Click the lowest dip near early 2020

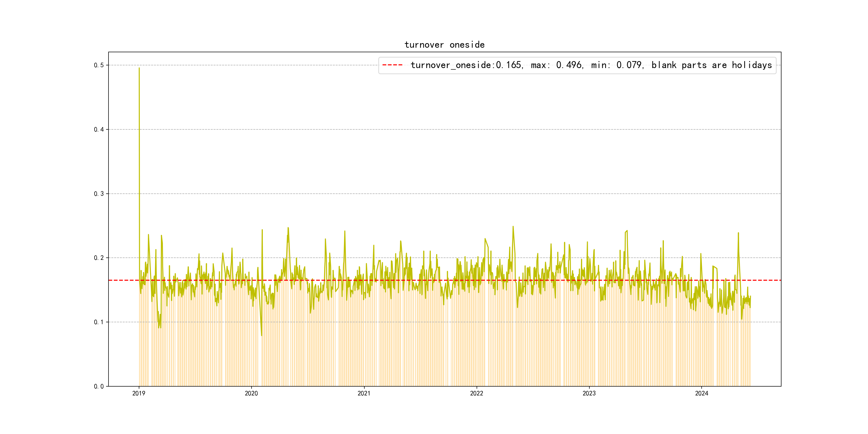click(261, 335)
